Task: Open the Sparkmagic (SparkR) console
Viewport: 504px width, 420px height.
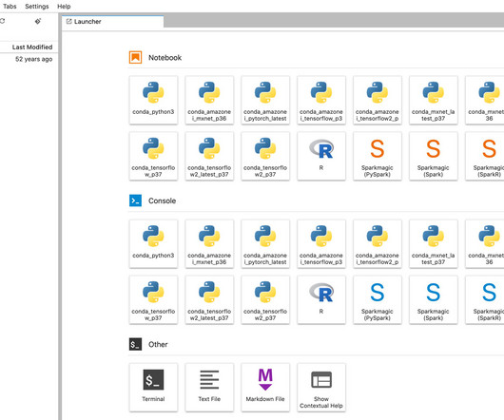Action: tap(485, 299)
